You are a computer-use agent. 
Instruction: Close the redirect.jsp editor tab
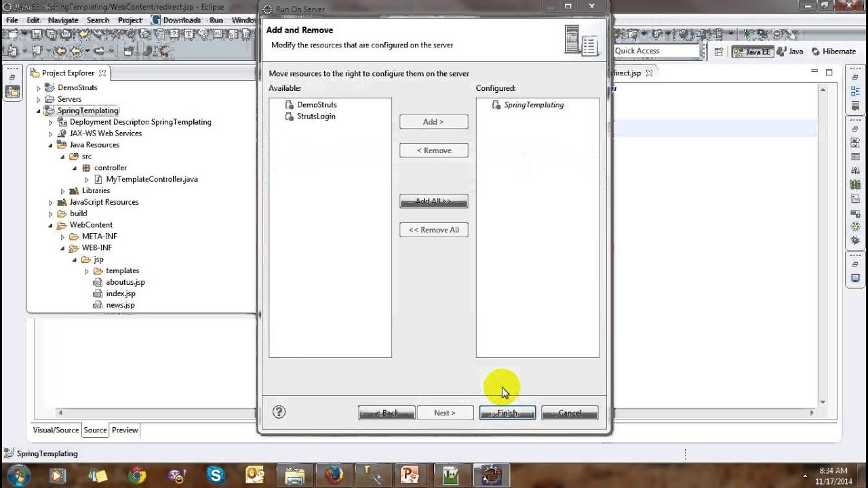pyautogui.click(x=648, y=73)
